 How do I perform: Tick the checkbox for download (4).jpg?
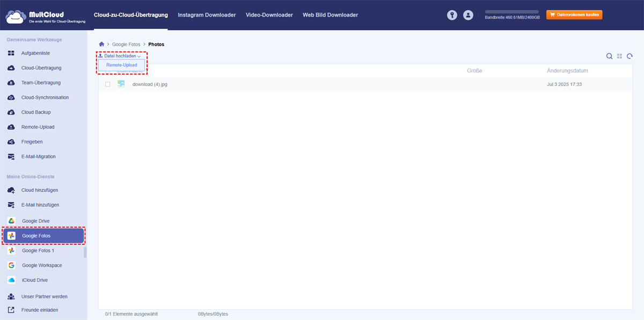tap(108, 84)
